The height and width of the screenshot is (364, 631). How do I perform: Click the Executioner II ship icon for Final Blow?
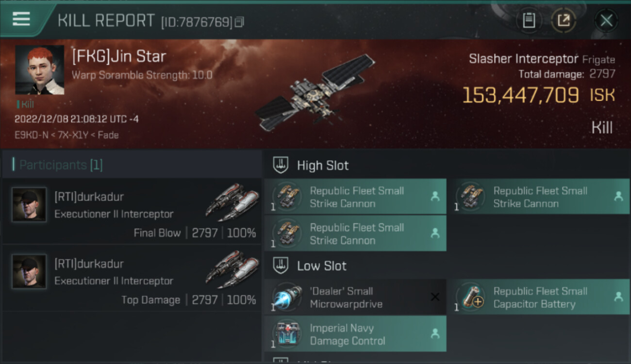[232, 201]
